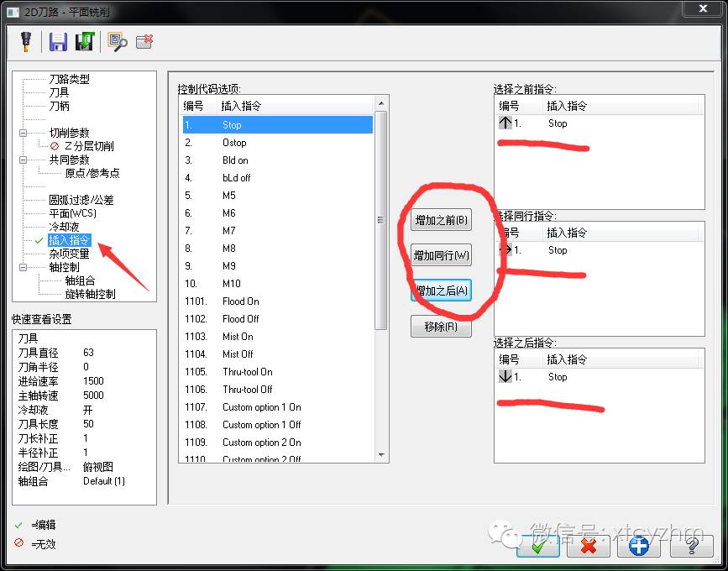Select row 8 M8
Image resolution: width=728 pixels, height=571 pixels.
(278, 249)
